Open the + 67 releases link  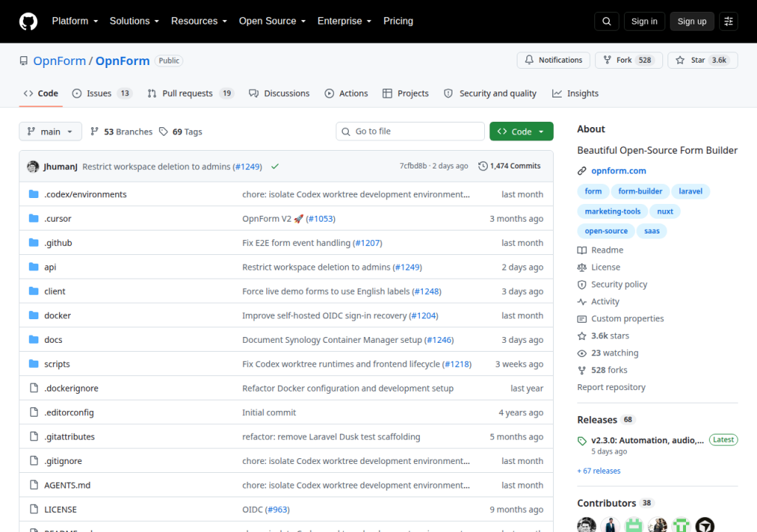(599, 471)
